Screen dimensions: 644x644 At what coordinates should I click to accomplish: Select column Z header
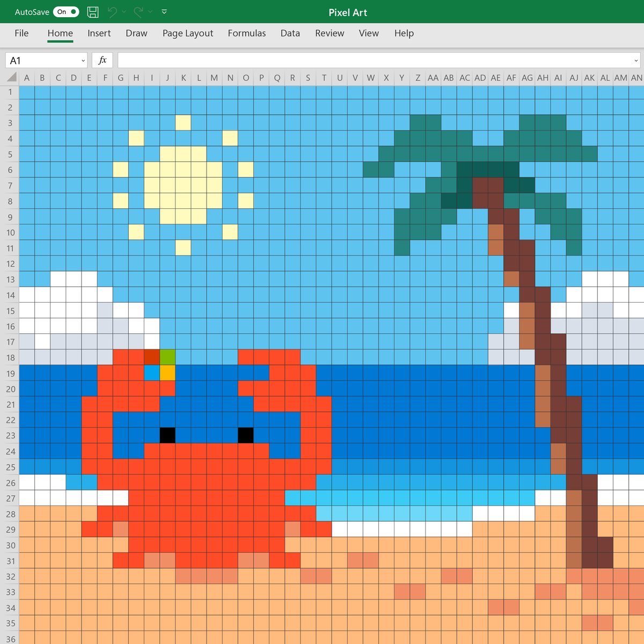point(418,78)
